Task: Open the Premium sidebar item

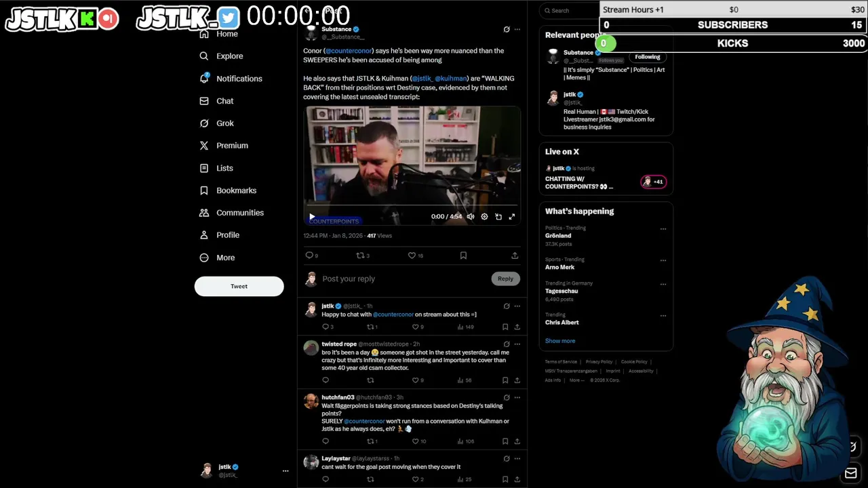Action: coord(224,146)
